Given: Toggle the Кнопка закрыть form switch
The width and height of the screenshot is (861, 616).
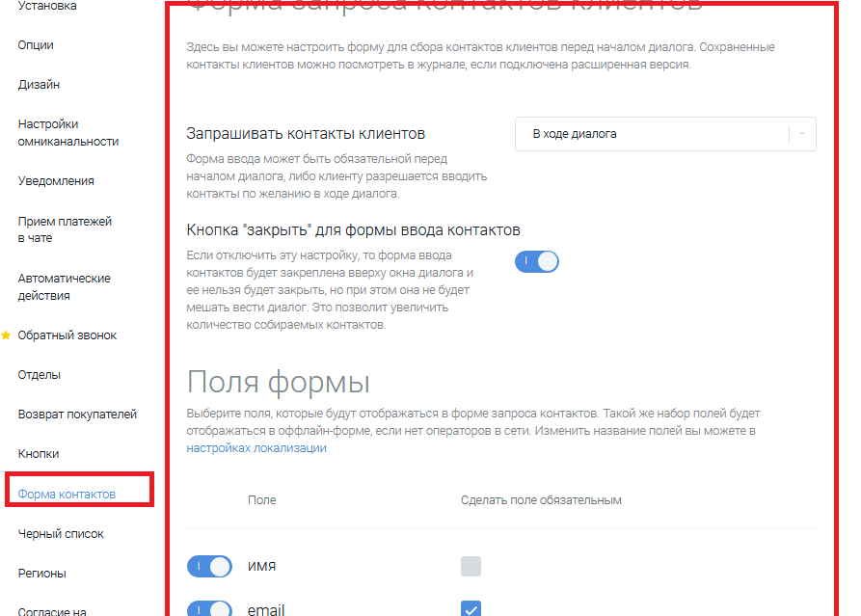Looking at the screenshot, I should click(536, 261).
